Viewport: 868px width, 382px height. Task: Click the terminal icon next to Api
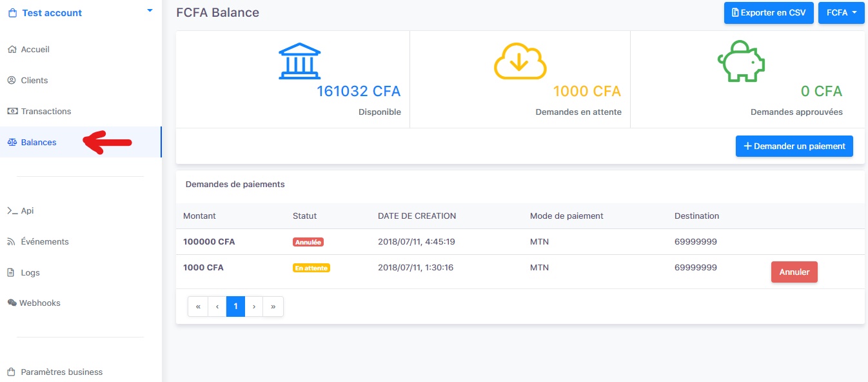(12, 211)
